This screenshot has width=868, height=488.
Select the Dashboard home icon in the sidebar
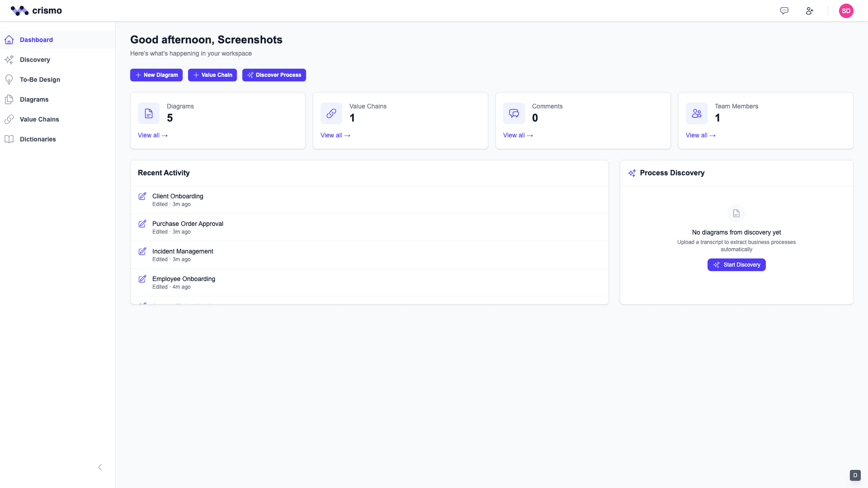[x=9, y=40]
